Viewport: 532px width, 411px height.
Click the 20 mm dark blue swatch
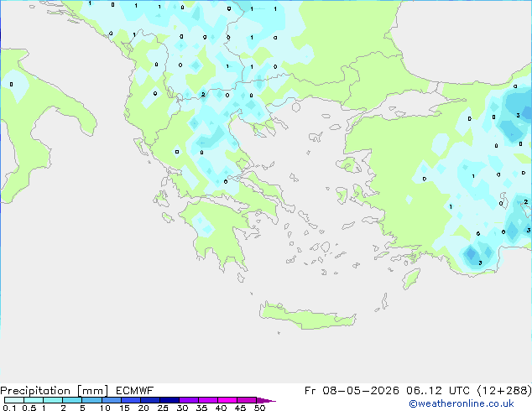149,400
